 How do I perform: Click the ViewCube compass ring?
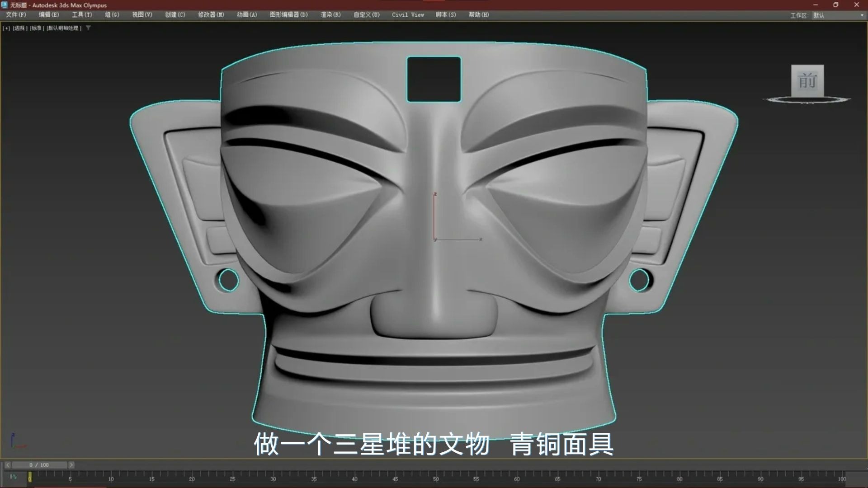[x=807, y=99]
